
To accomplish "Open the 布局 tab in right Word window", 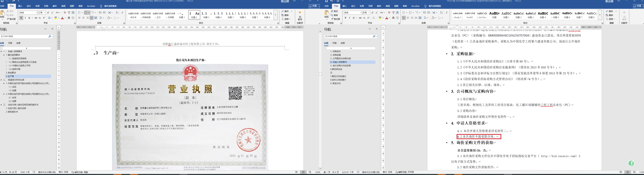I will point(362,6).
